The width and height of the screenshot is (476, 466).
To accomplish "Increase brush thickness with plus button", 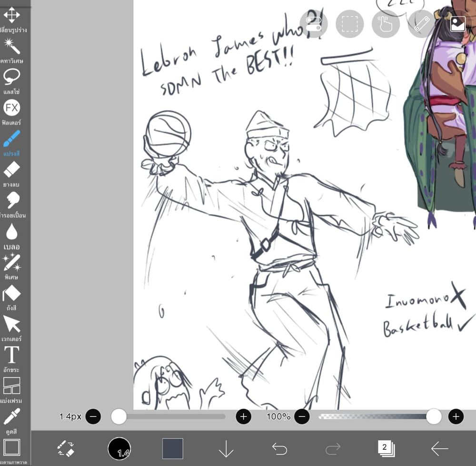I will [x=243, y=416].
